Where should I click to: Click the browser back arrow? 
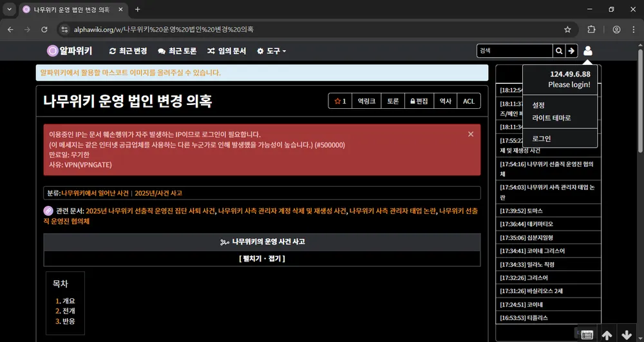tap(11, 30)
